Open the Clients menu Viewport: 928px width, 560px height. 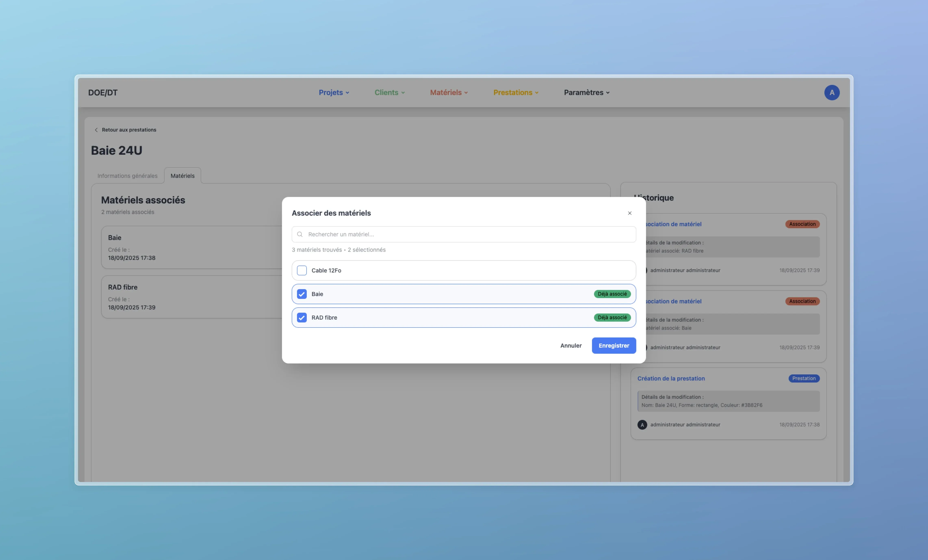coord(389,93)
